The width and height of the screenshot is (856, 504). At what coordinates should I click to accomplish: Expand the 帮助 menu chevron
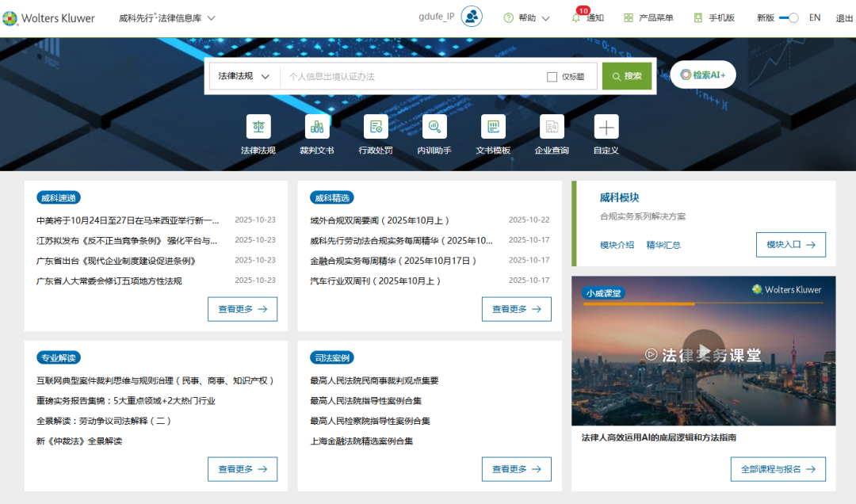point(545,18)
